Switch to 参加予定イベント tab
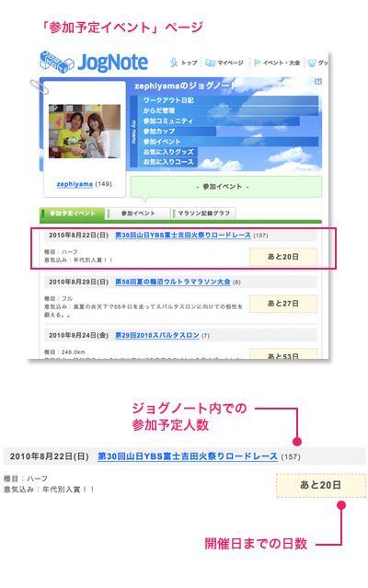The height and width of the screenshot is (588, 368). click(x=72, y=213)
